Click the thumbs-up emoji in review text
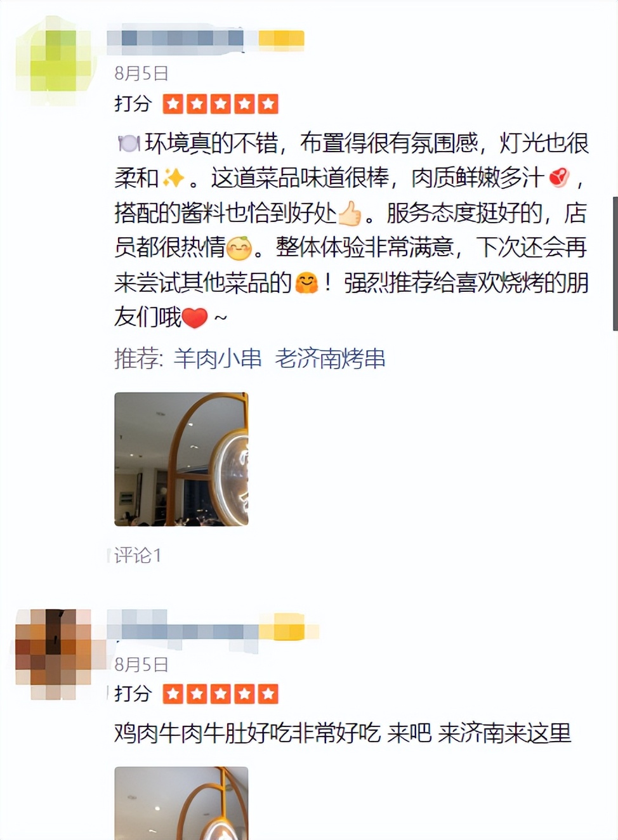 [x=350, y=214]
